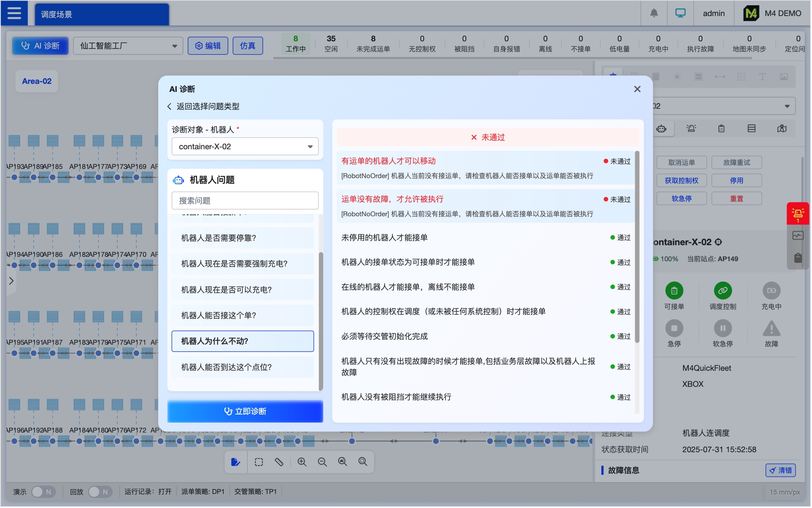This screenshot has width=812, height=508.
Task: Click the zoom in magnifier tool
Action: (x=302, y=462)
